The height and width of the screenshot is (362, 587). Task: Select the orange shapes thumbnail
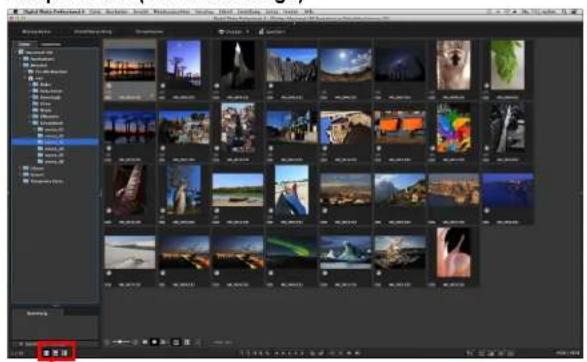[399, 128]
